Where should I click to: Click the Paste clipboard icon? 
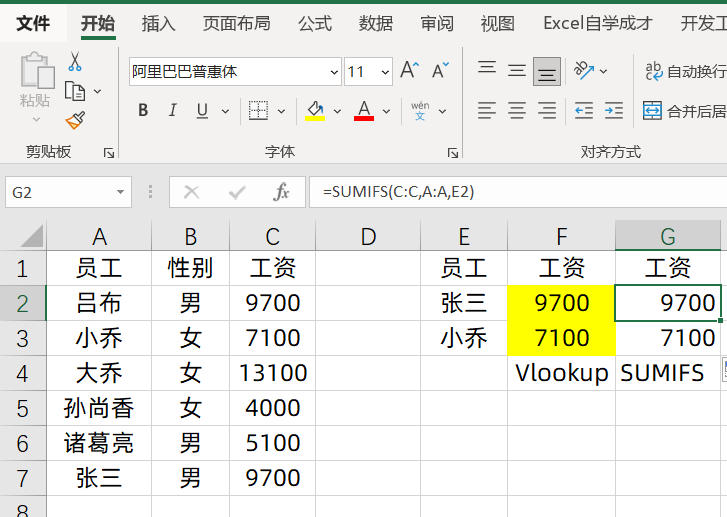pos(37,70)
